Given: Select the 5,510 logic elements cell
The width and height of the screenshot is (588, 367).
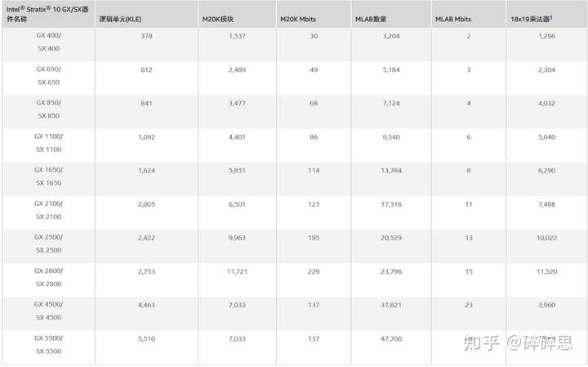Looking at the screenshot, I should (x=146, y=338).
